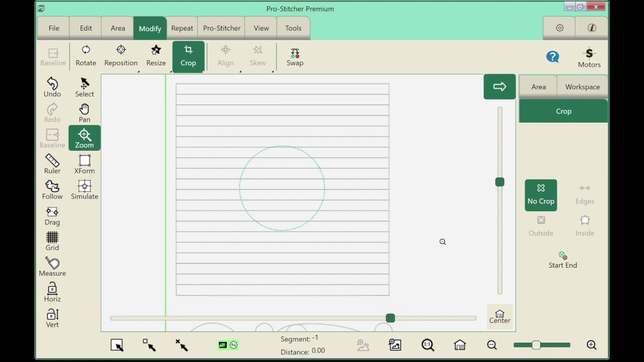644x362 pixels.
Task: Switch to the Repeat tab
Action: pos(182,28)
